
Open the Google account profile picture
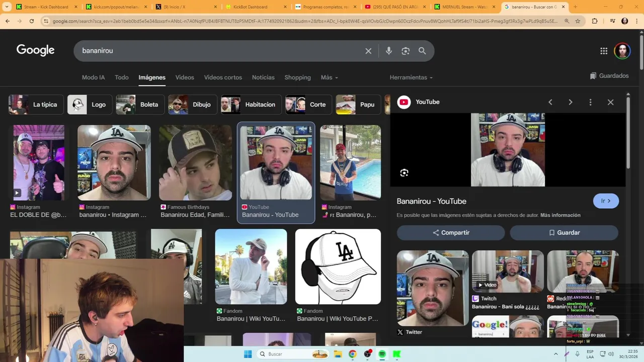click(x=622, y=51)
